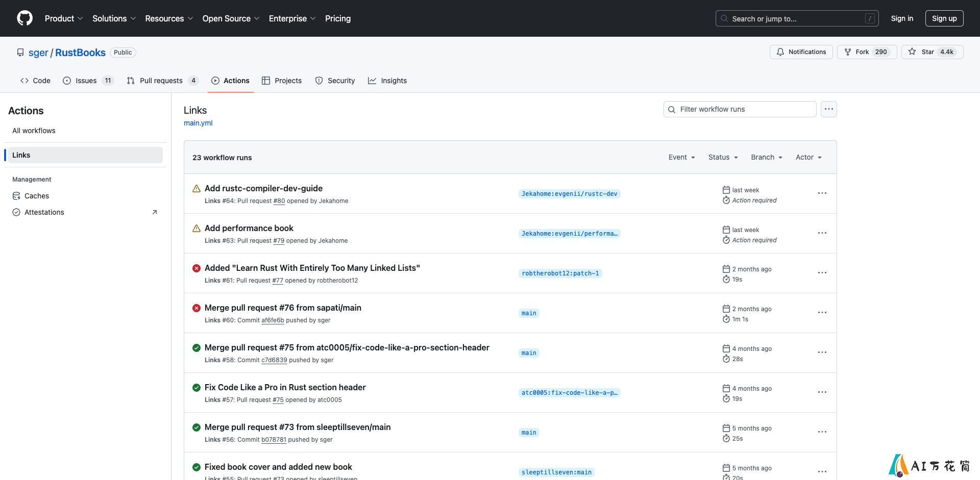This screenshot has width=980, height=480.
Task: Expand the Product menu
Action: (64, 18)
